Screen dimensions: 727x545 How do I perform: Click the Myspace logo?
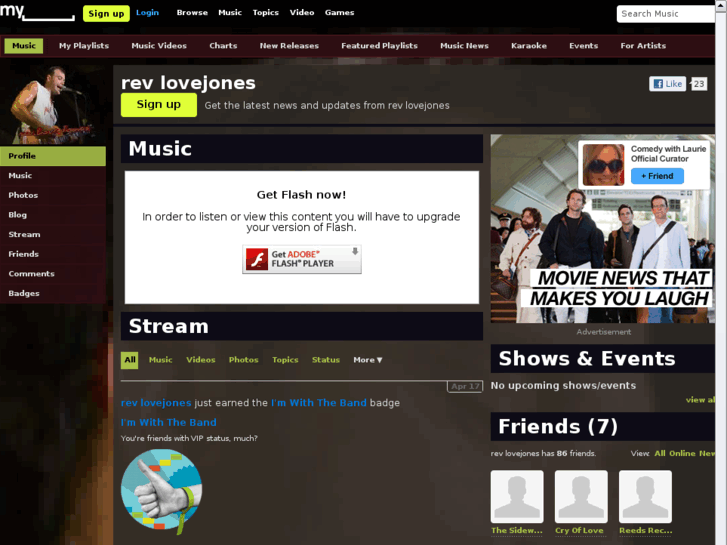37,13
